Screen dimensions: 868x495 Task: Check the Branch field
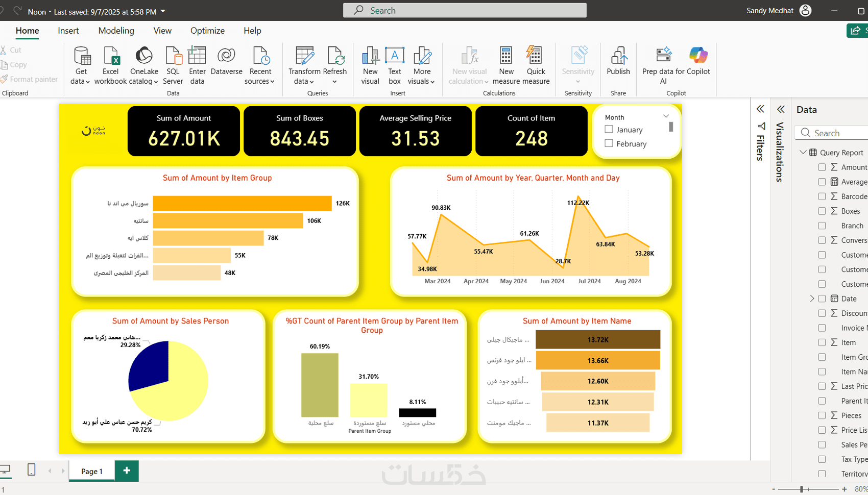click(x=822, y=226)
